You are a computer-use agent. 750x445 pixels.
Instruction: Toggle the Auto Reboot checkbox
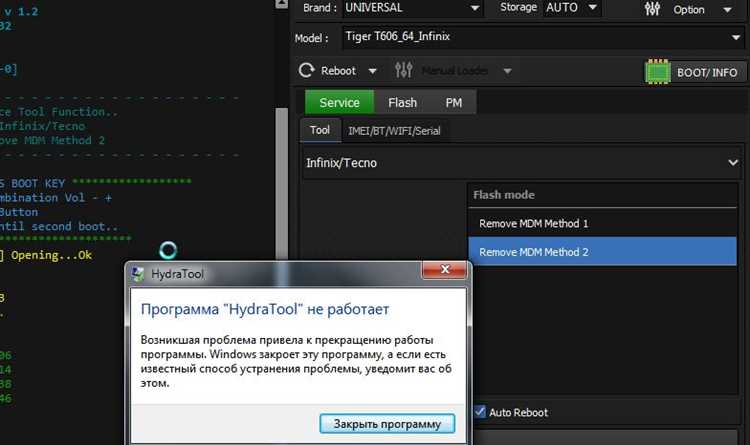[x=480, y=412]
